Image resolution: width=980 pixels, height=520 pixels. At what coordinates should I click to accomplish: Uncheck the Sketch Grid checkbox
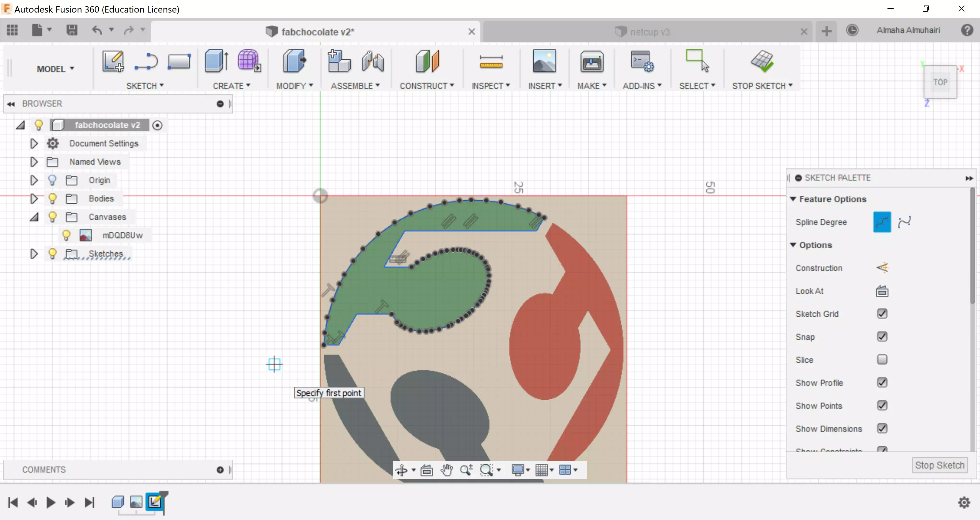tap(882, 314)
